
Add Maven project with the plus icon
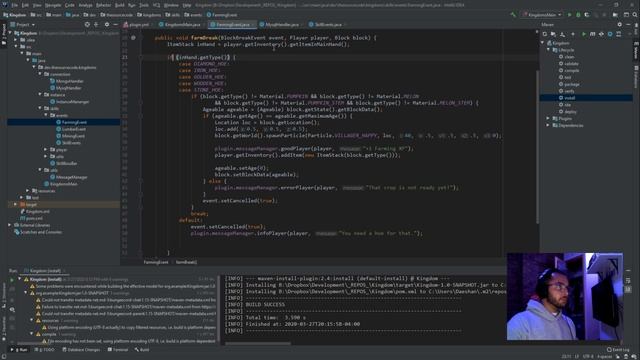572,34
